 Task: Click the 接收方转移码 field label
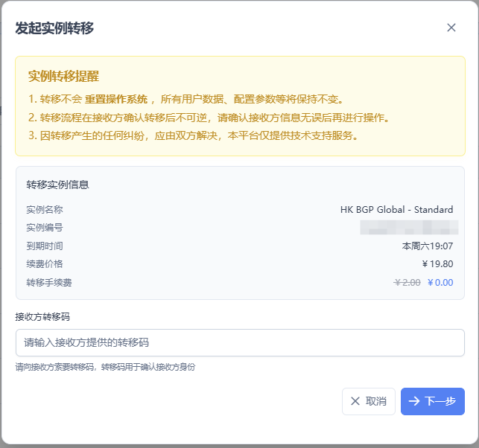click(x=42, y=316)
